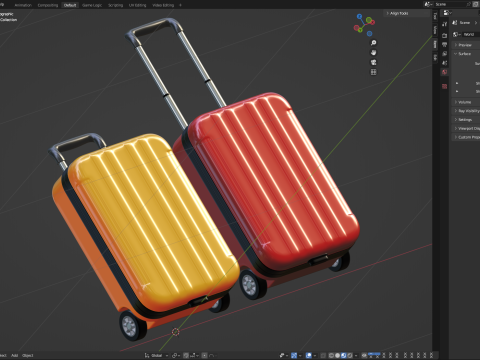480x360 pixels.
Task: Switch to solid viewport shading
Action: (337, 356)
